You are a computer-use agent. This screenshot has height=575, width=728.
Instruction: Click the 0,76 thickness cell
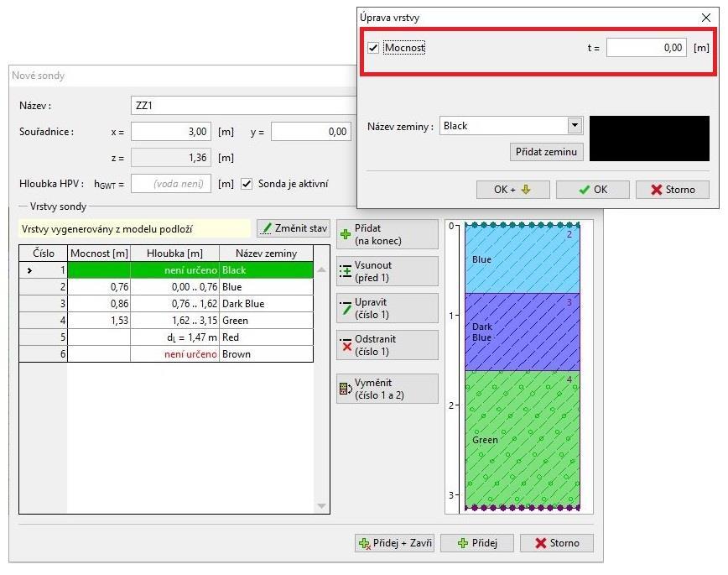(x=99, y=287)
